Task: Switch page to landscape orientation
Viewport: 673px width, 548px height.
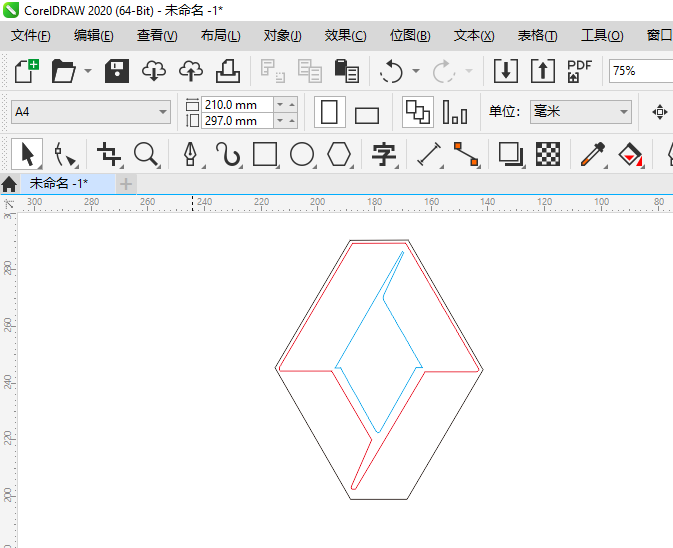Action: click(367, 113)
